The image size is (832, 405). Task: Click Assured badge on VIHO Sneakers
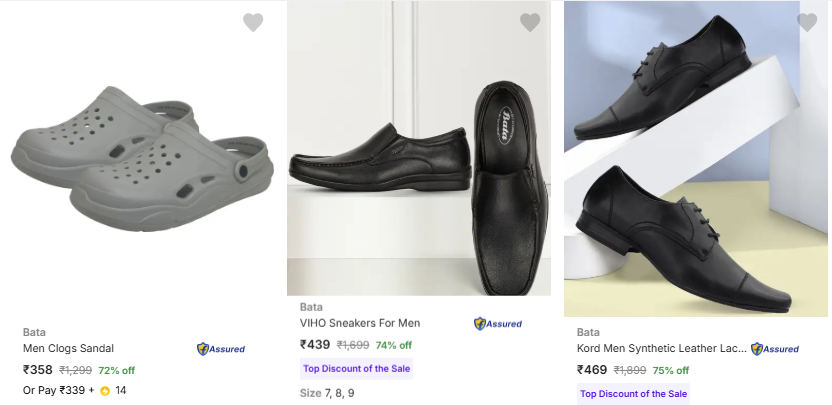498,324
